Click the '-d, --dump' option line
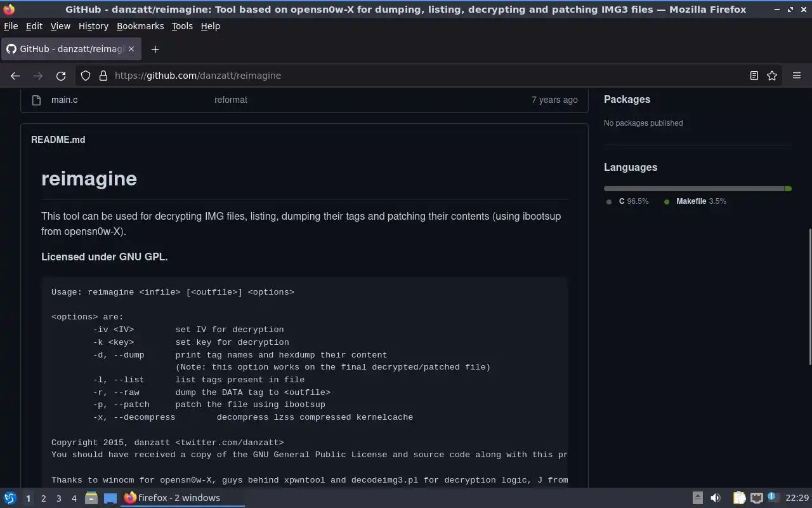This screenshot has height=508, width=812. click(240, 355)
